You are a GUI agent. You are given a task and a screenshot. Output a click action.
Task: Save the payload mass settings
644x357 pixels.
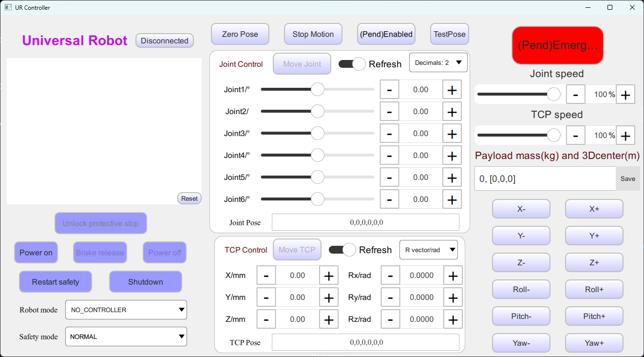coord(628,178)
